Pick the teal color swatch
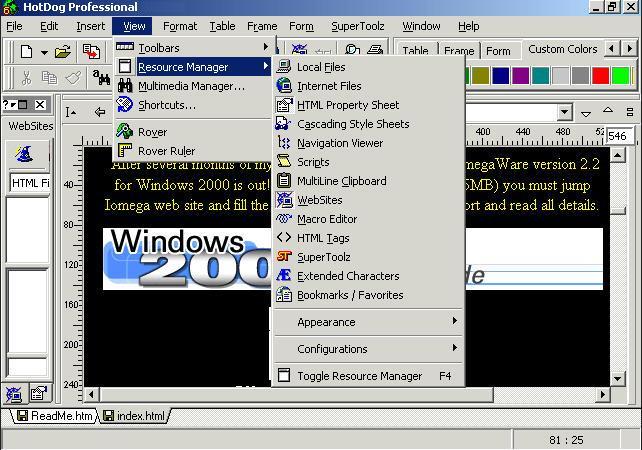This screenshot has height=450, width=642. (x=540, y=76)
